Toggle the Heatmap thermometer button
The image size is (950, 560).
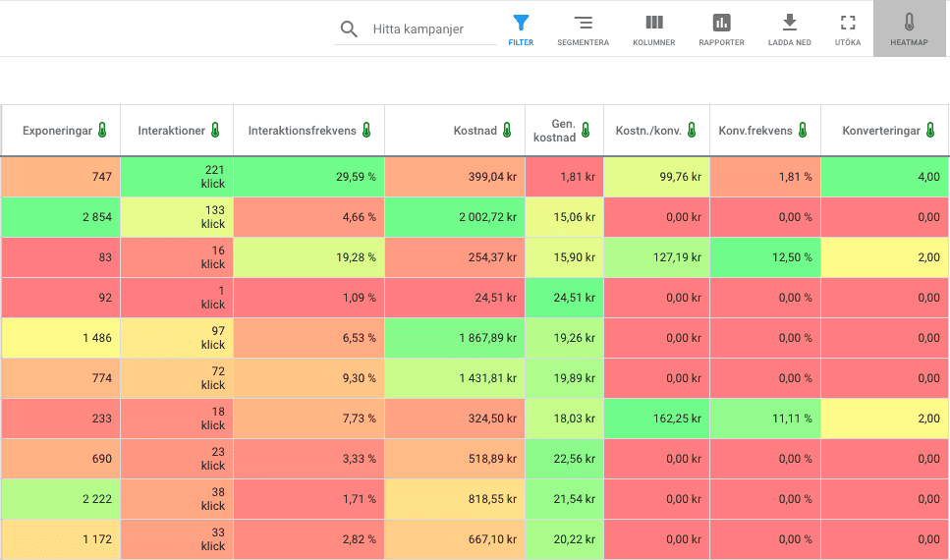tap(909, 28)
